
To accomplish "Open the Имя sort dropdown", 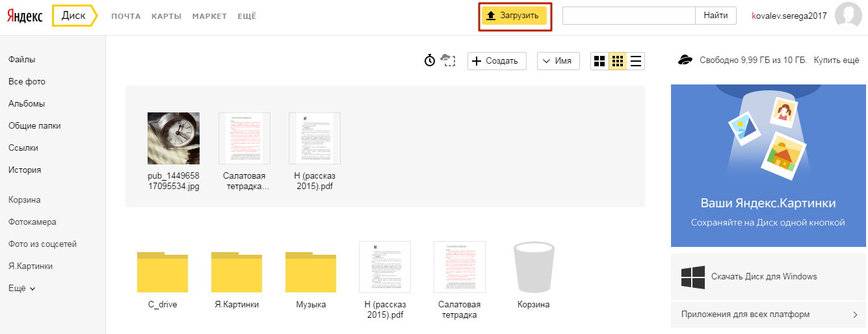I will click(x=558, y=61).
